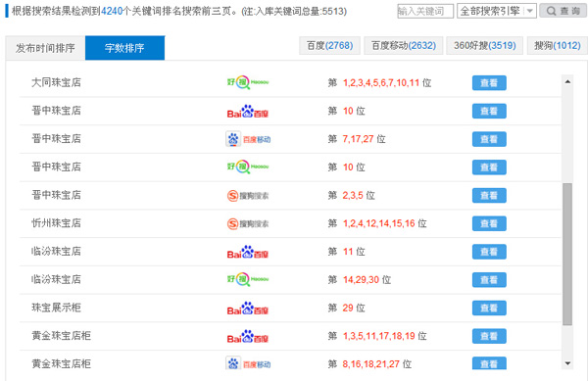The height and width of the screenshot is (381, 588).
Task: Click the scrollbar down arrow
Action: tap(567, 363)
